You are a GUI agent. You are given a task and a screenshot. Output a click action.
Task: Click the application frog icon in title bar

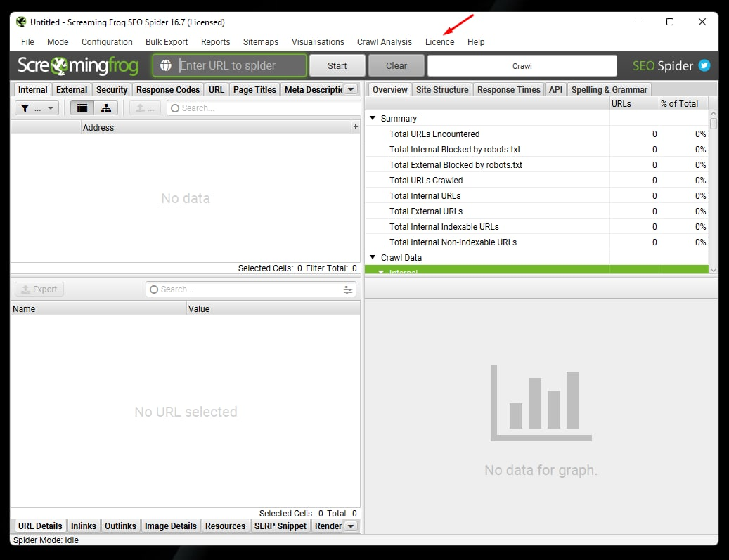(x=21, y=22)
